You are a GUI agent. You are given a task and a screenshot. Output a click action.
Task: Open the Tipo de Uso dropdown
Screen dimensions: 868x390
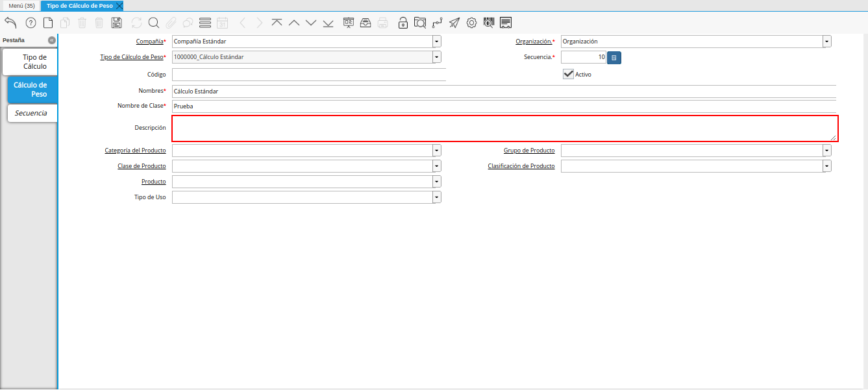pyautogui.click(x=437, y=197)
